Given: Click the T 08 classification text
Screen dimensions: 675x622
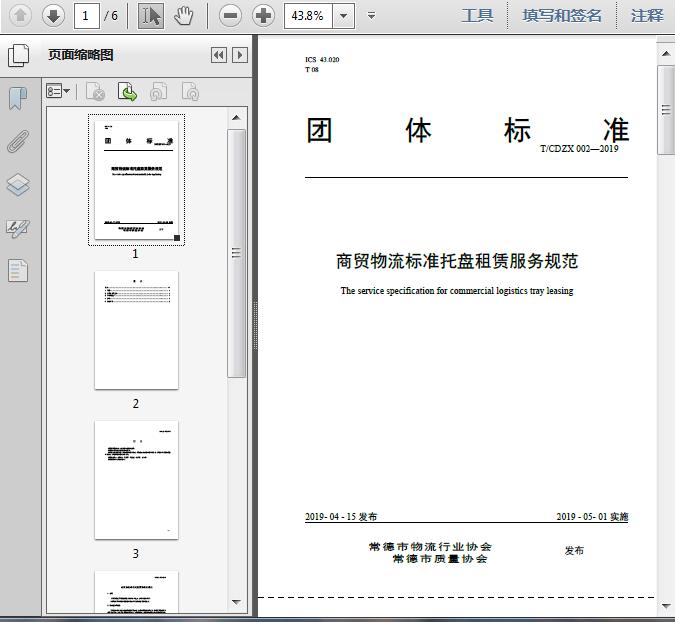Looking at the screenshot, I should click(x=312, y=69).
